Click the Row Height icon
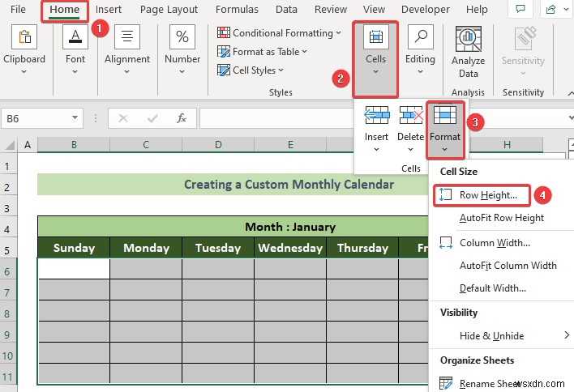The width and height of the screenshot is (574, 392). click(446, 194)
